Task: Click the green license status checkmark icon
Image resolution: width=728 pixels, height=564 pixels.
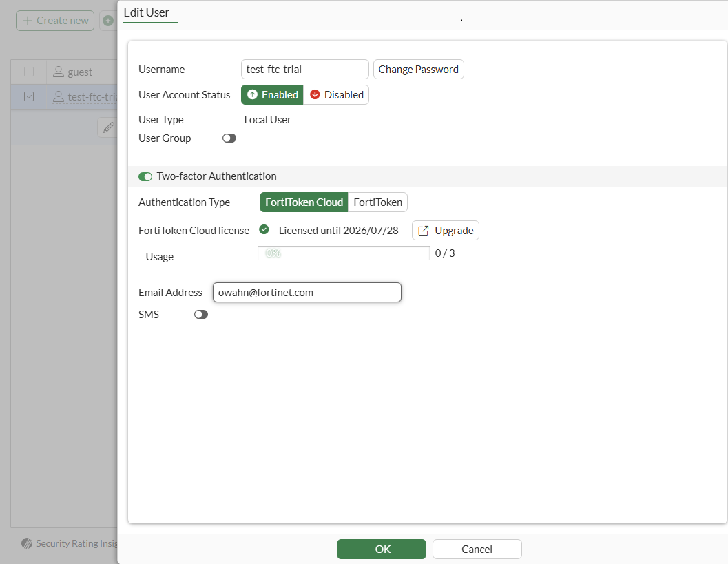Action: coord(264,230)
